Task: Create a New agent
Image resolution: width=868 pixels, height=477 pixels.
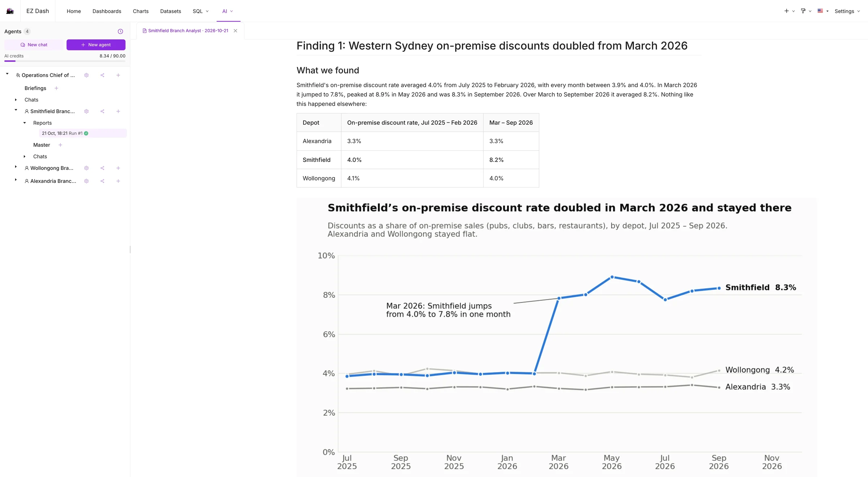Action: click(96, 45)
